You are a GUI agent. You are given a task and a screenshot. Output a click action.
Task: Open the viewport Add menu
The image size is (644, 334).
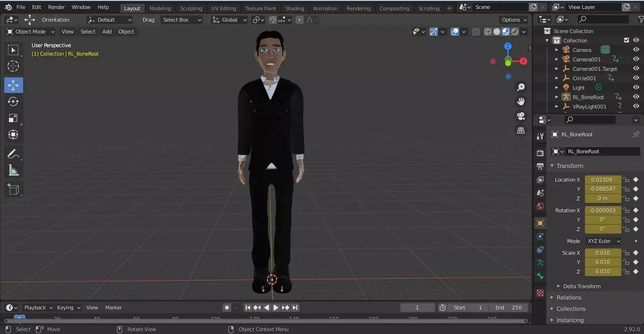pos(107,32)
